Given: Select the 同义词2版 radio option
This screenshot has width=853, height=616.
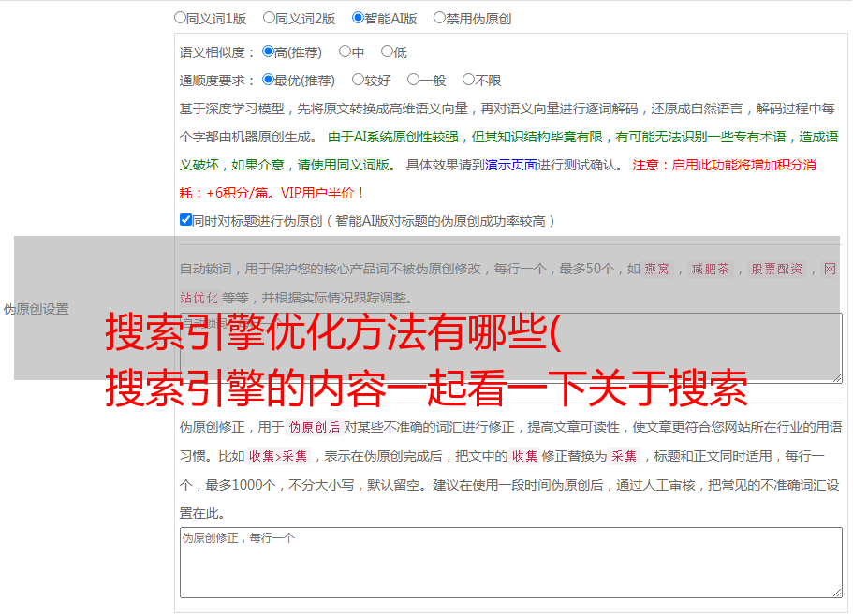Looking at the screenshot, I should 269,18.
